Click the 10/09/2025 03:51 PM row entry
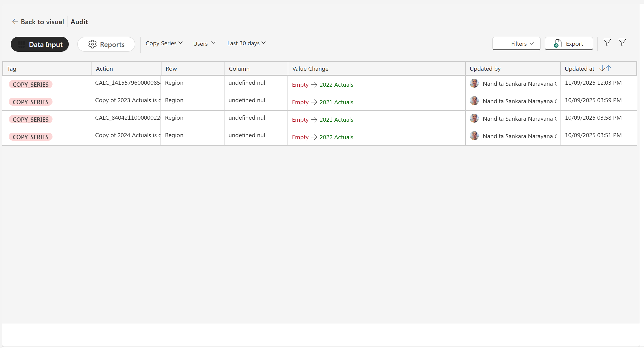This screenshot has height=348, width=644. [x=593, y=135]
